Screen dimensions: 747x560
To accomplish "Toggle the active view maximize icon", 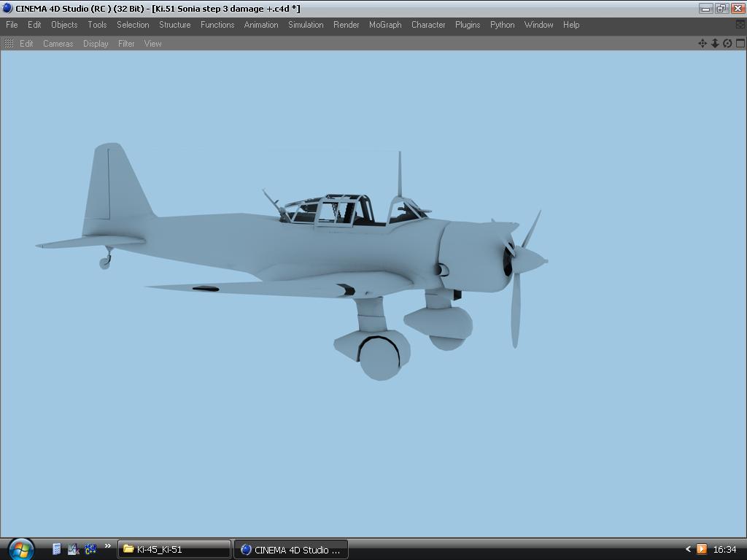I will [x=740, y=44].
